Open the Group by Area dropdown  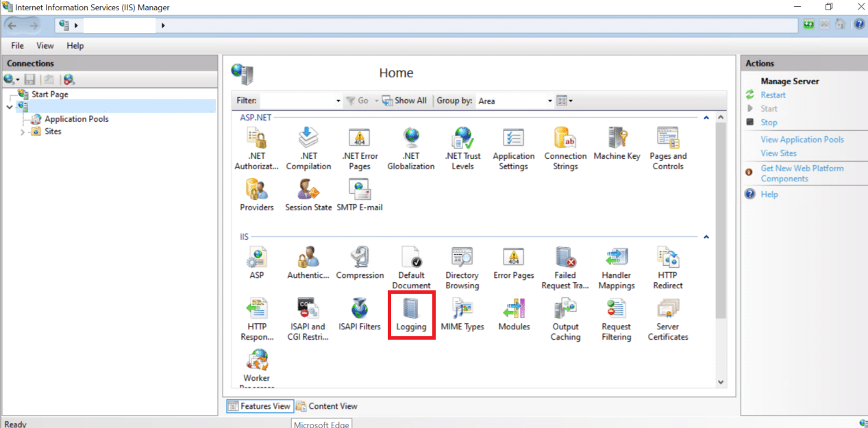(514, 101)
